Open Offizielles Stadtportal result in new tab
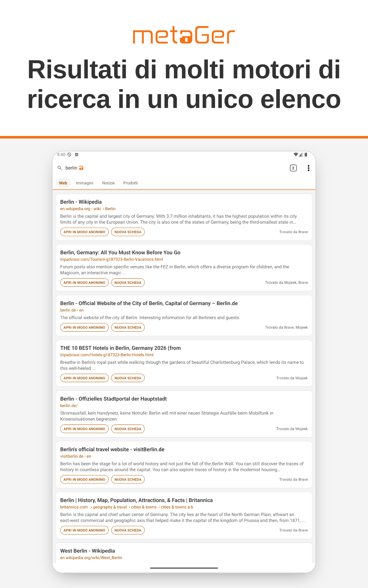Screen dimensions: 368x588 (x=128, y=429)
